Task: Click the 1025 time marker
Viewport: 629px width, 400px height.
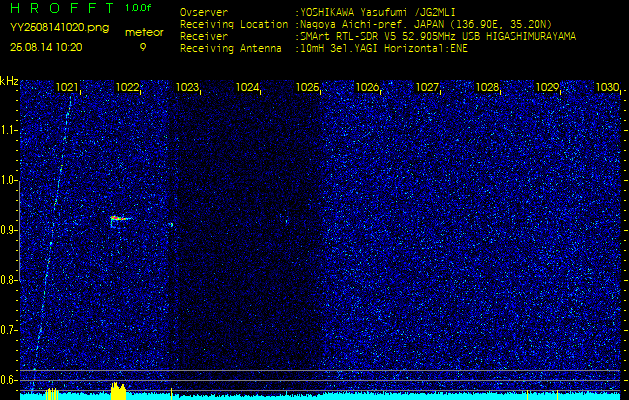Action: click(307, 87)
